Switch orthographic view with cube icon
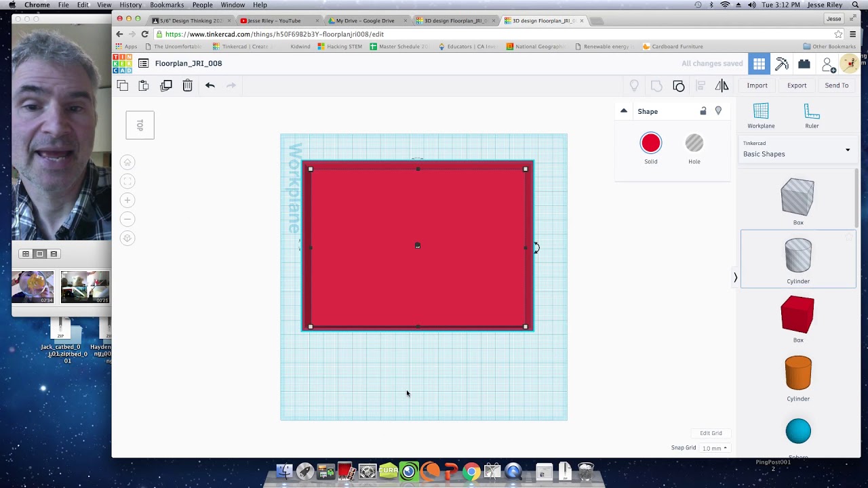 (127, 238)
